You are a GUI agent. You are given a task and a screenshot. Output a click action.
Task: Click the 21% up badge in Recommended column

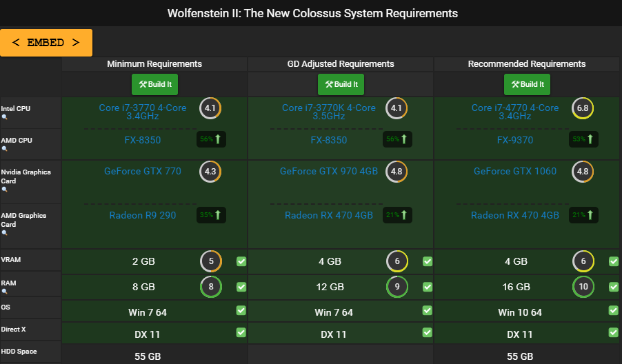583,215
